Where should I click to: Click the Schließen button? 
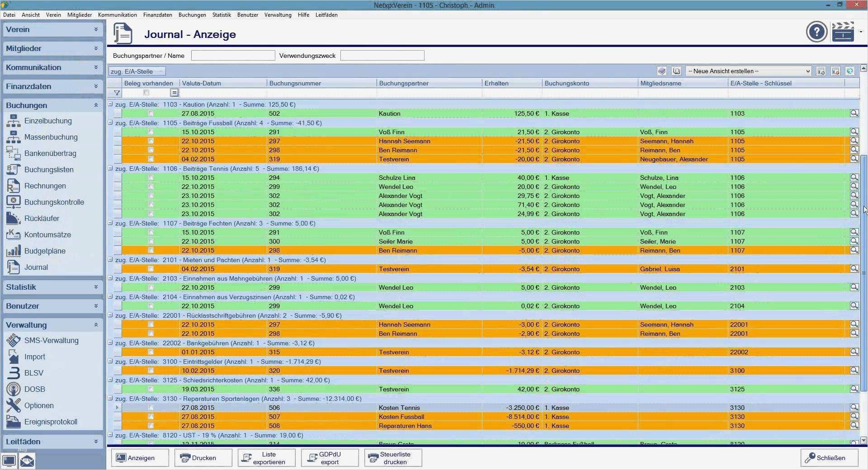(830, 458)
